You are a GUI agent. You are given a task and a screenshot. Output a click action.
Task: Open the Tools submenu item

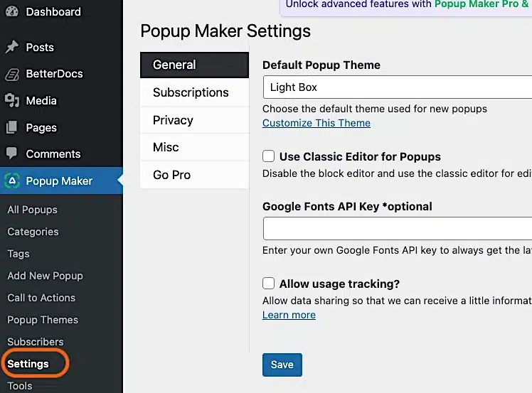[20, 386]
